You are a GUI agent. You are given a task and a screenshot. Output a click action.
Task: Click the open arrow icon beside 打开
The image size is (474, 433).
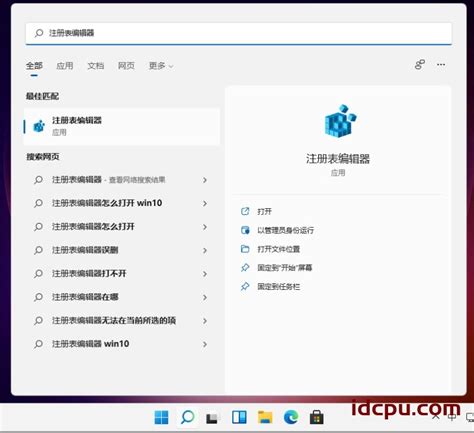point(245,211)
